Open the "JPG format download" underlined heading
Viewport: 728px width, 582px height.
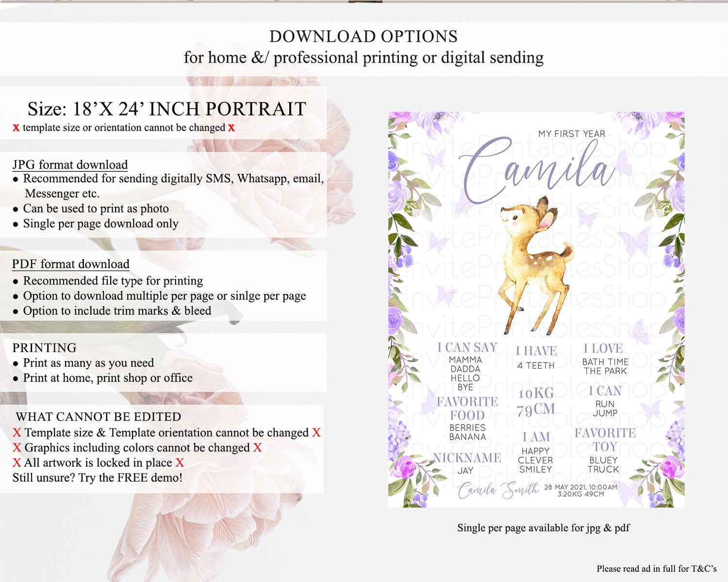70,165
